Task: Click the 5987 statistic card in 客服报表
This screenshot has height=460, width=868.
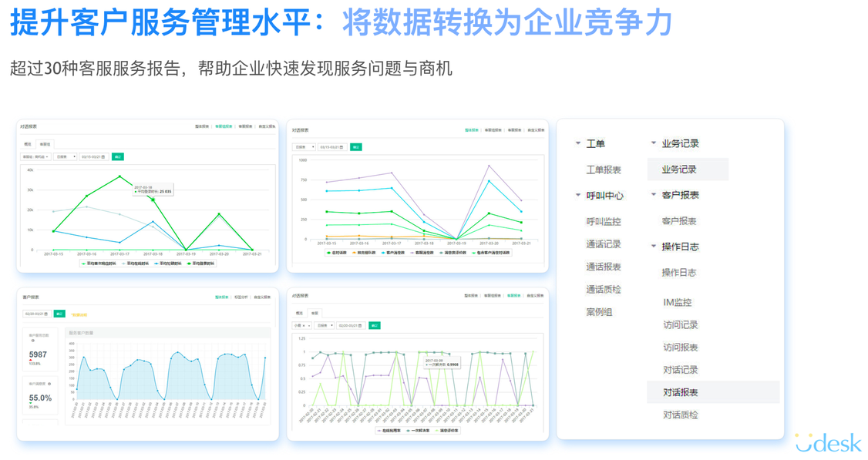Action: [x=38, y=354]
